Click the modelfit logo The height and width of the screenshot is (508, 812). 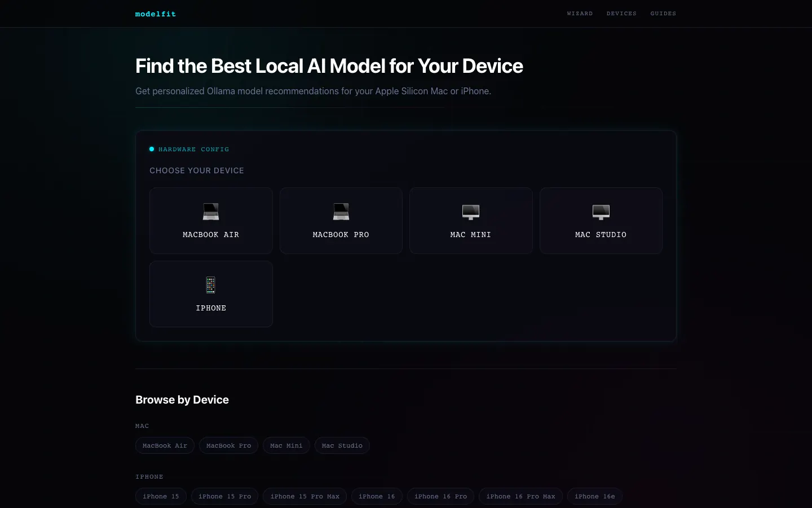coord(156,14)
